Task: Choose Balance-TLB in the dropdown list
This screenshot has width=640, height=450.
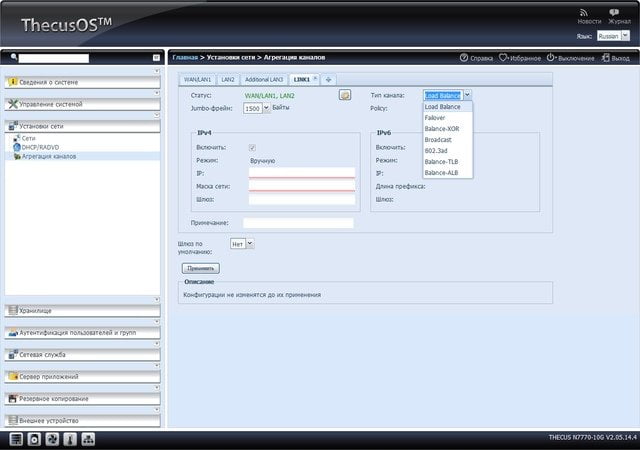Action: click(x=448, y=162)
